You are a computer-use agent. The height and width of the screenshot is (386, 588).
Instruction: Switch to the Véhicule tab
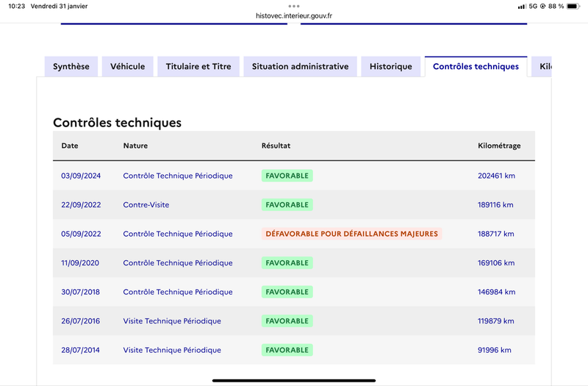pos(127,66)
